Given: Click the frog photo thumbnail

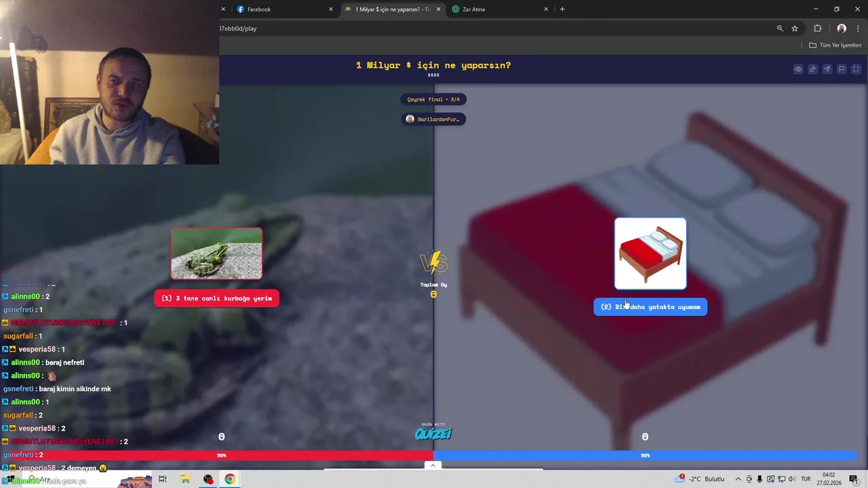Looking at the screenshot, I should (x=216, y=253).
